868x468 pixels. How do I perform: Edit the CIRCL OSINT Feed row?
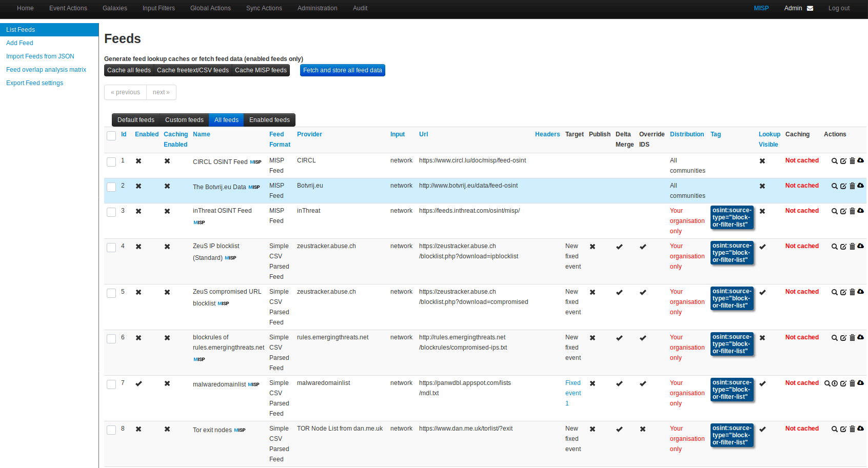843,161
